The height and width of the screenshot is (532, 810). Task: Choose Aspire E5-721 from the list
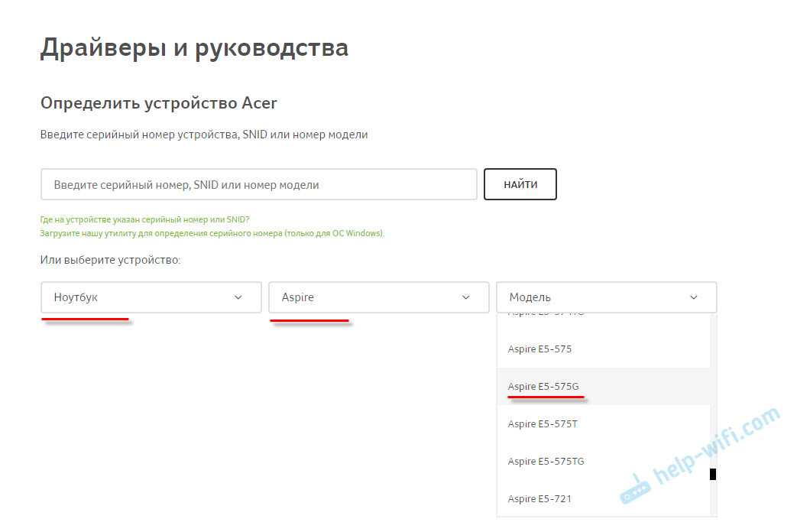click(x=539, y=499)
